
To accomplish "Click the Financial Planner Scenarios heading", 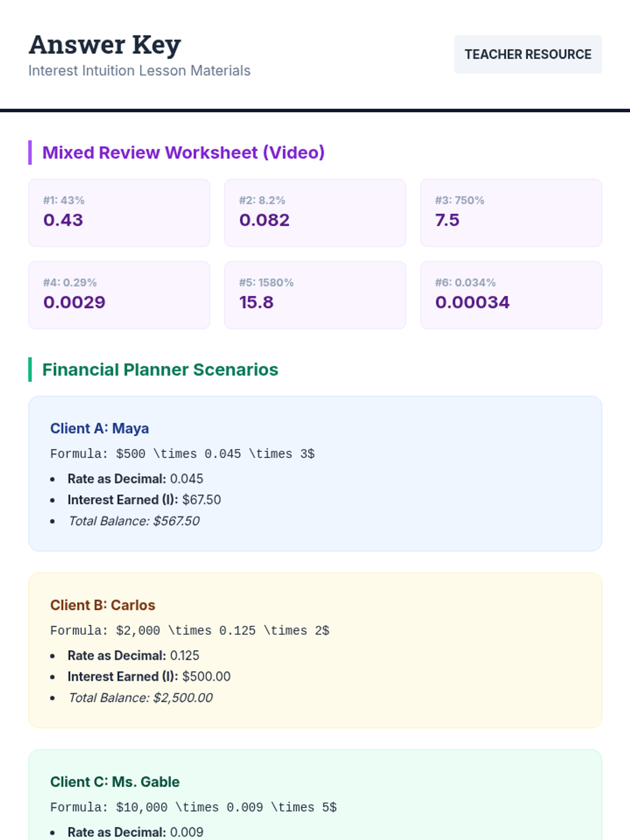I will (x=160, y=370).
